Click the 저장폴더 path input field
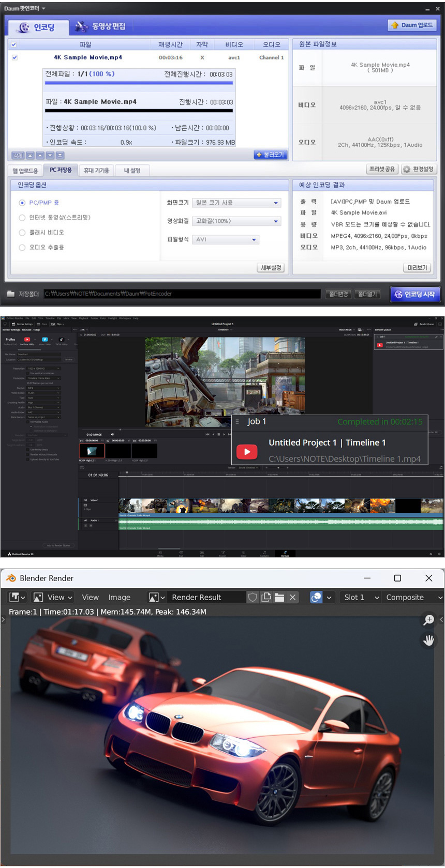Screen dimensions: 445x868 click(182, 294)
